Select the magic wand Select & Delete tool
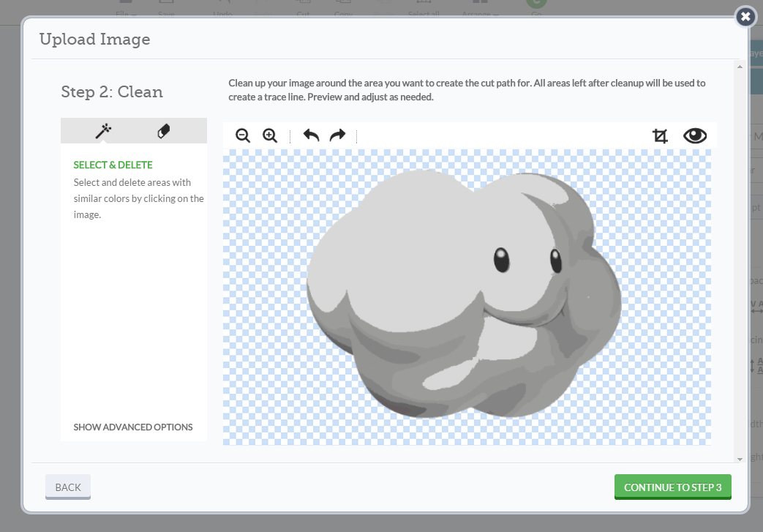The width and height of the screenshot is (763, 532). pyautogui.click(x=103, y=131)
